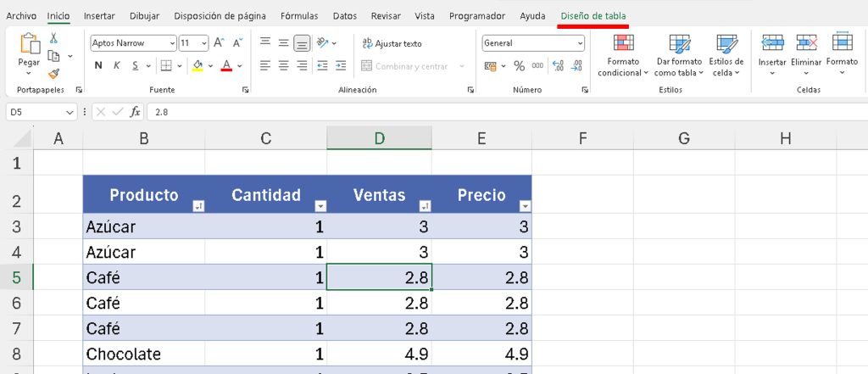This screenshot has height=374, width=868.
Task: Toggle italic with the K button
Action: (117, 65)
